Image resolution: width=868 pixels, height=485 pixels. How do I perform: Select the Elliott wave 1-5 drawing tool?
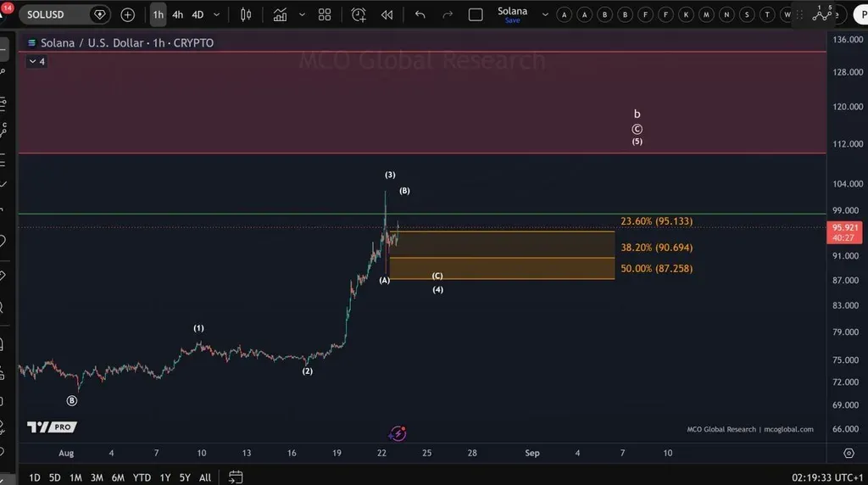[x=822, y=14]
